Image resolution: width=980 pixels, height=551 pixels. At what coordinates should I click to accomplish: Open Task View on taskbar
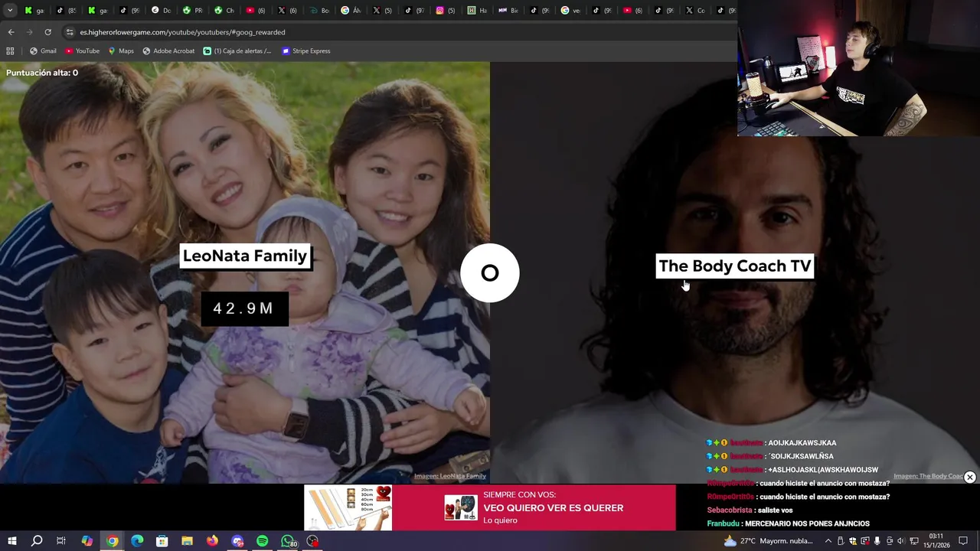[61, 541]
